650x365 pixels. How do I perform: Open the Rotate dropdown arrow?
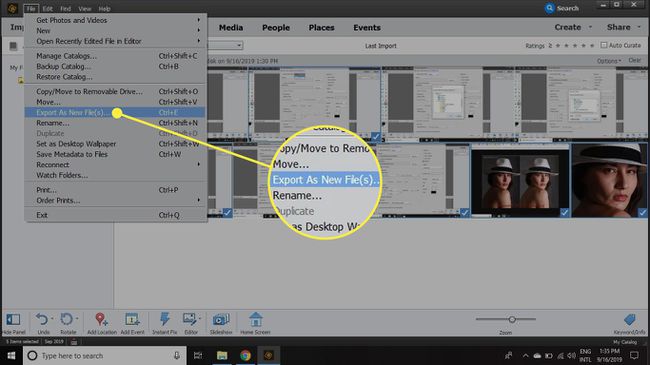tap(77, 319)
